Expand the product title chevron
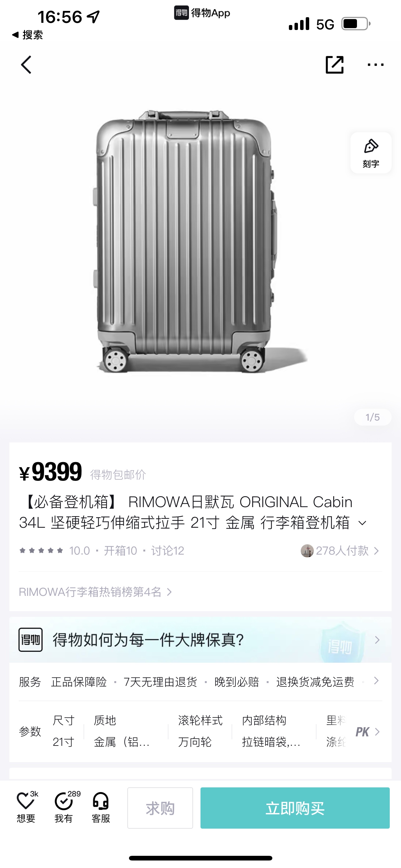 point(362,523)
